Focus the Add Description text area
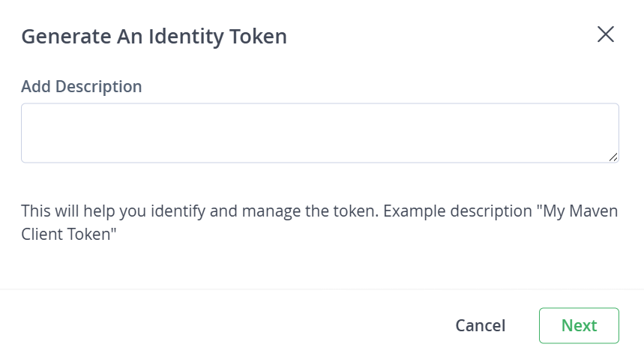This screenshot has height=353, width=644. coord(319,133)
